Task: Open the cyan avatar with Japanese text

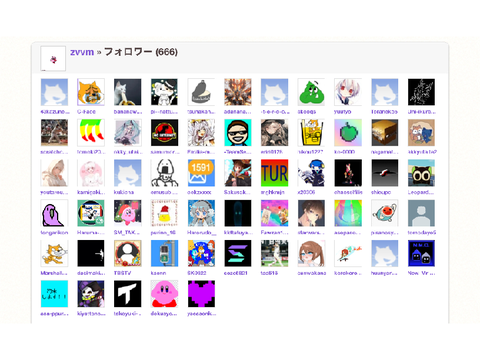Action: click(54, 294)
